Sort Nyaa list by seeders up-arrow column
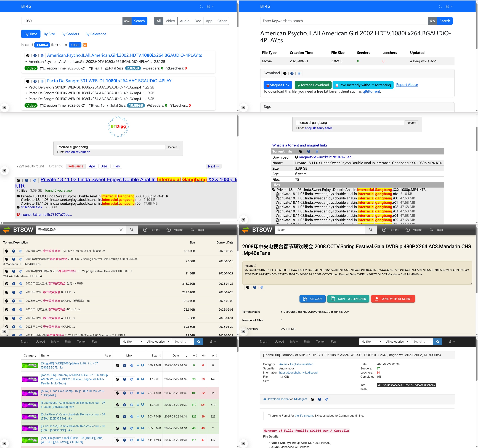 pyautogui.click(x=195, y=356)
